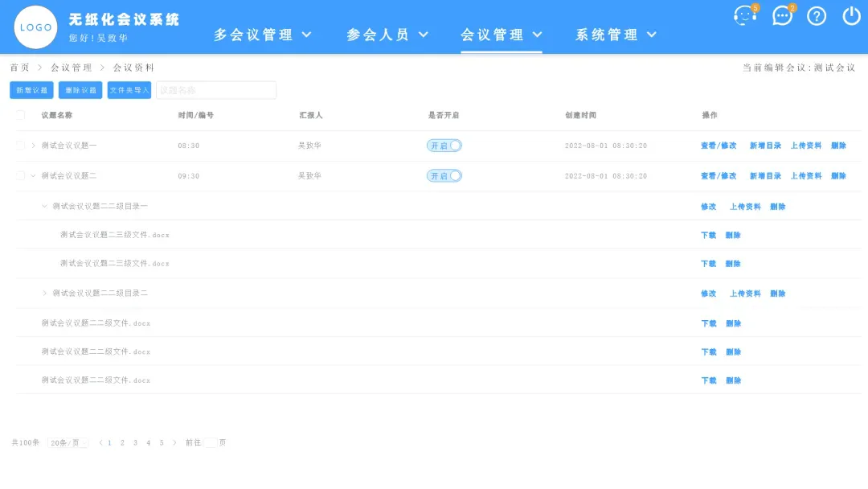Click the help question mark icon
The width and height of the screenshot is (868, 489).
817,16
